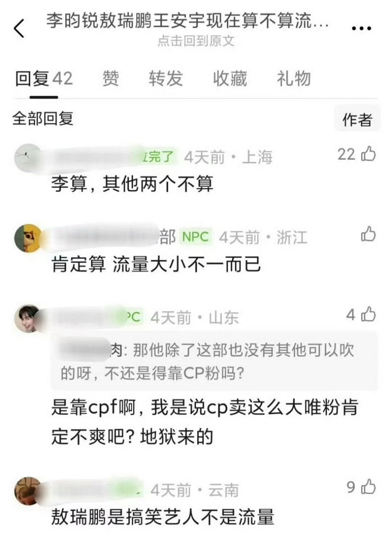Open the Shanghai commenter's avatar

28,158
